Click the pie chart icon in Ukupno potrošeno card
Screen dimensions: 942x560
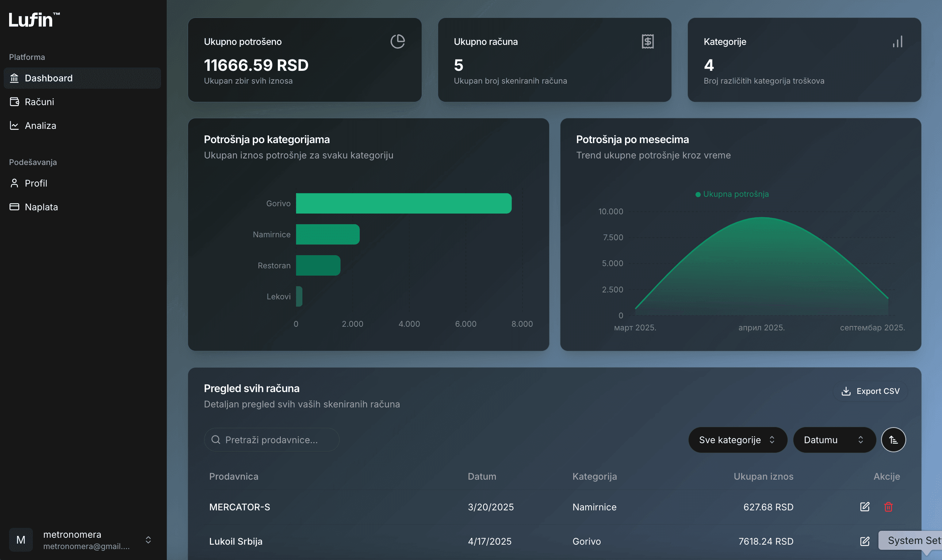click(397, 42)
